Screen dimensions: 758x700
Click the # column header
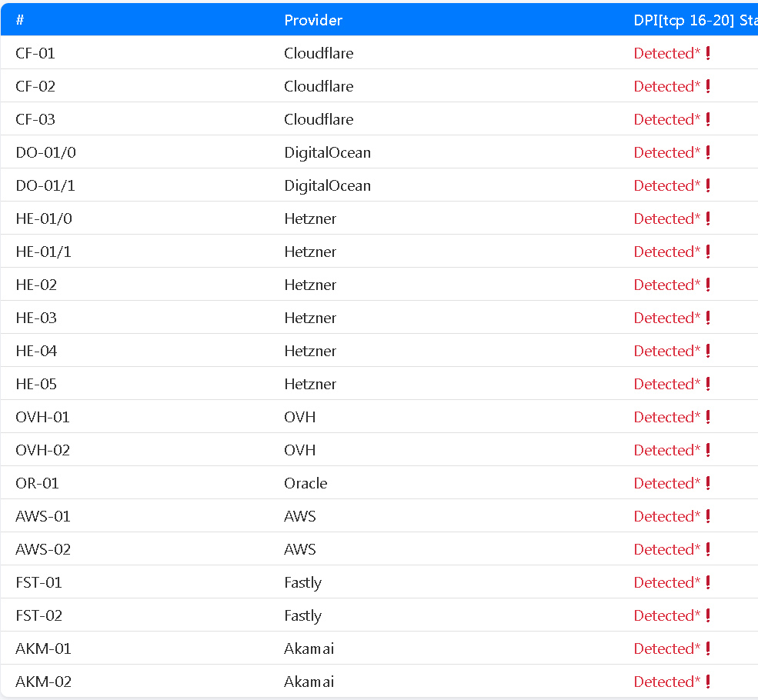pyautogui.click(x=20, y=20)
